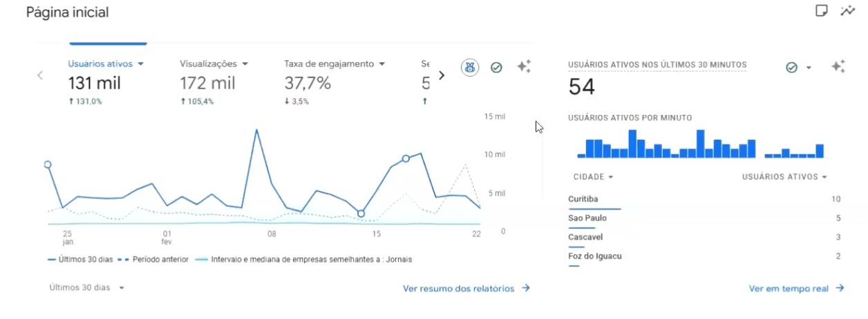
Task: Click the data quality check icon in realtime card
Action: [792, 67]
